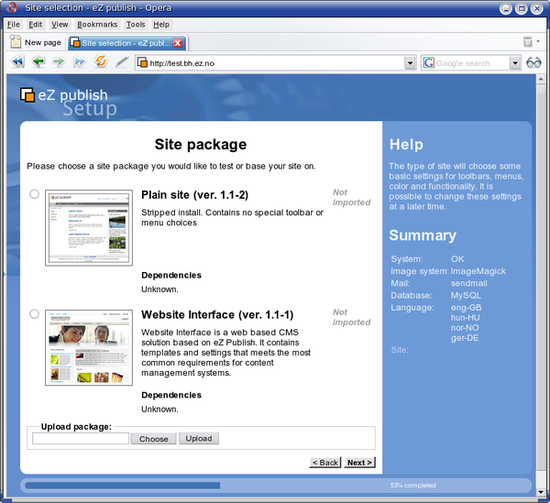
Task: Click the Next button
Action: [x=360, y=463]
